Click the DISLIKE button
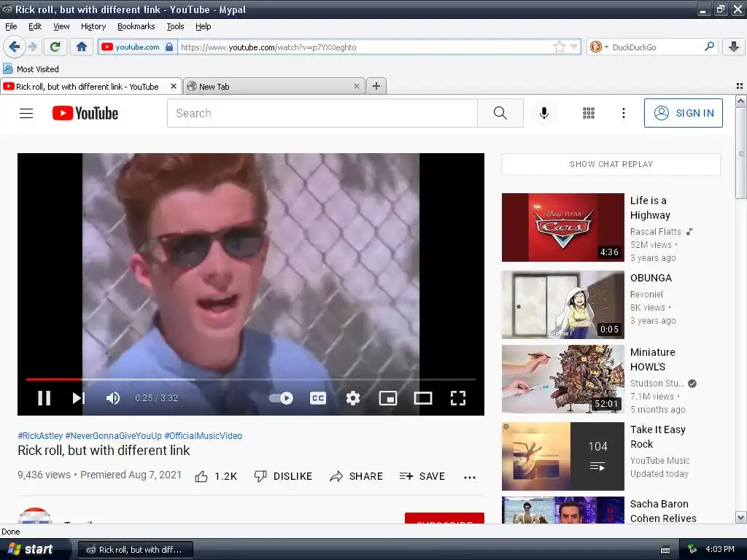 click(x=283, y=476)
